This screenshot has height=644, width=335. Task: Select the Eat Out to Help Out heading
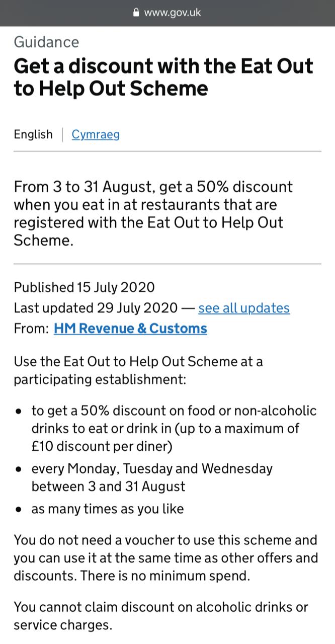[163, 77]
